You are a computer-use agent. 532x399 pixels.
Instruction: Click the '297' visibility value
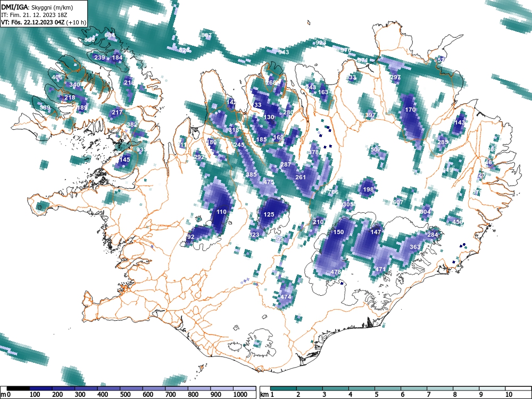395,77
